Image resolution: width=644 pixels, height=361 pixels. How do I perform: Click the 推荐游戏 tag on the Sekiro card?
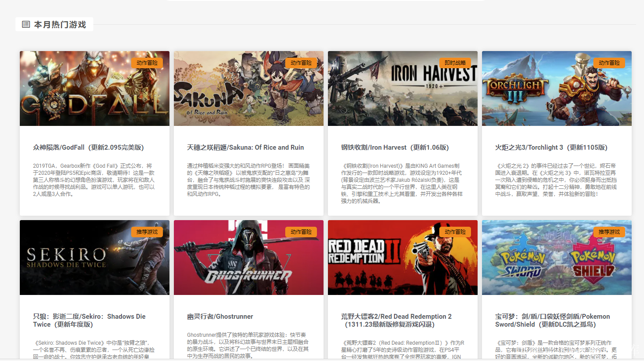pyautogui.click(x=147, y=232)
